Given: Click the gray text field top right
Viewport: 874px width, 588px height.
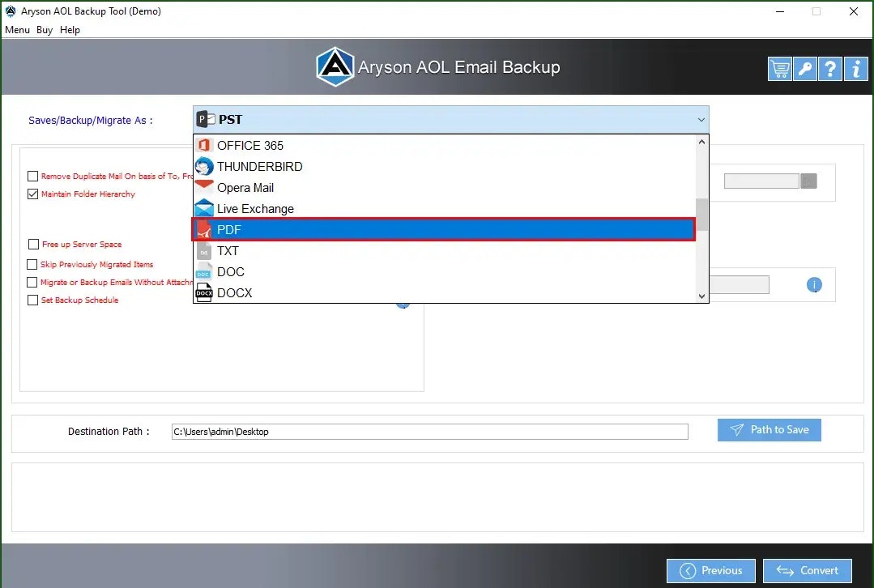Looking at the screenshot, I should tap(761, 181).
